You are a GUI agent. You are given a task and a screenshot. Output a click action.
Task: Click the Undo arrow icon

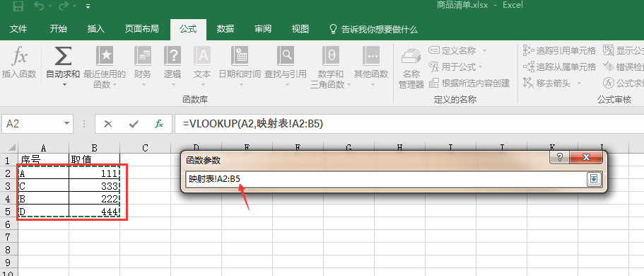pos(39,6)
